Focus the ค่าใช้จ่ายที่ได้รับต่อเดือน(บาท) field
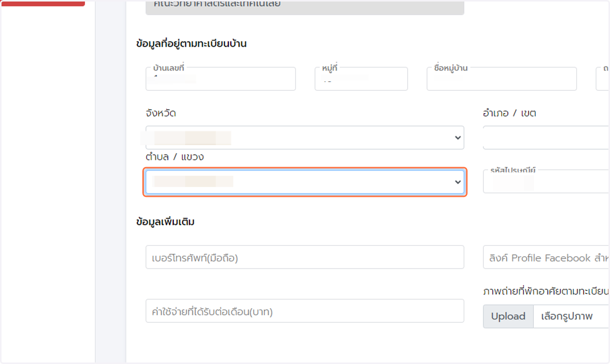Viewport: 610px width, 364px height. (x=304, y=311)
